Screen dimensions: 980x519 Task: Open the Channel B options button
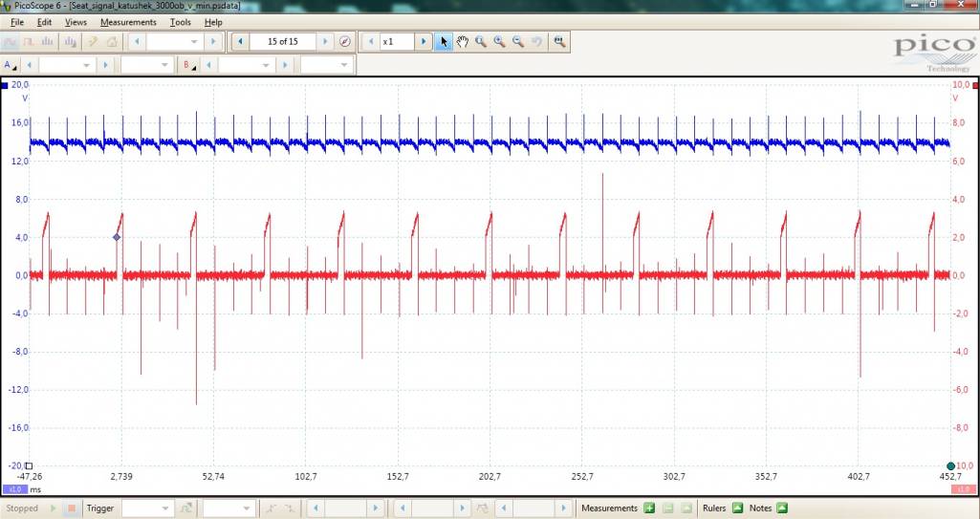(189, 65)
